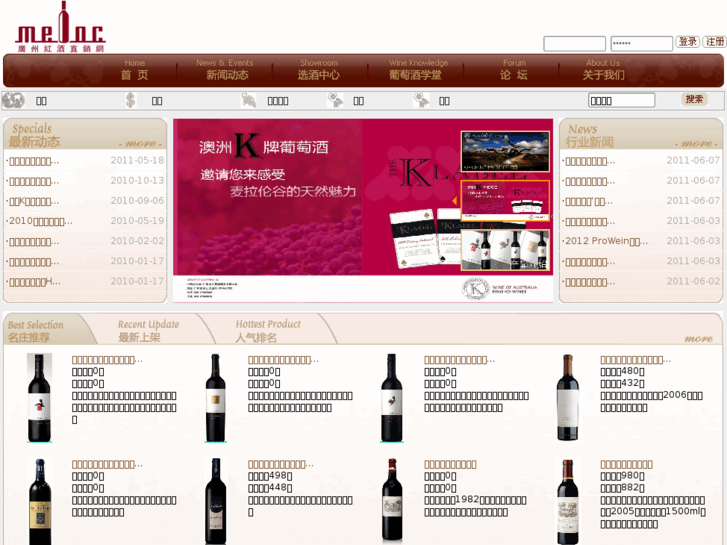Switch to Hottest Product 人气排名 tab
The image size is (727, 545).
click(x=268, y=331)
